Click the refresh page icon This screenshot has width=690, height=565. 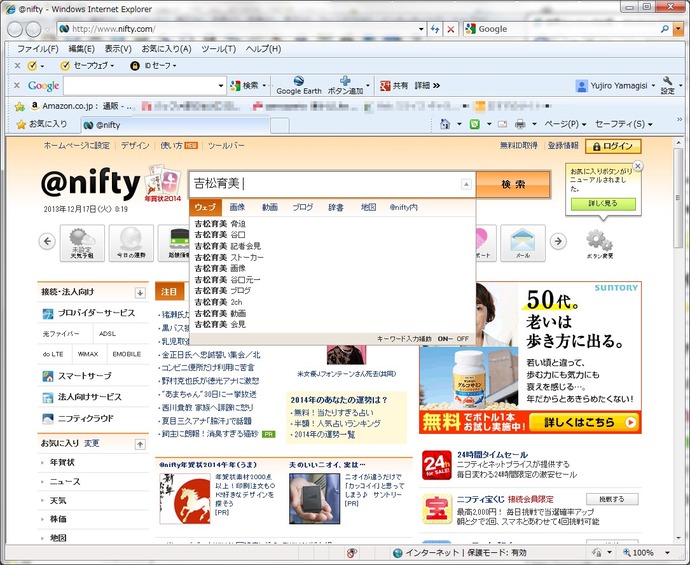[x=435, y=29]
